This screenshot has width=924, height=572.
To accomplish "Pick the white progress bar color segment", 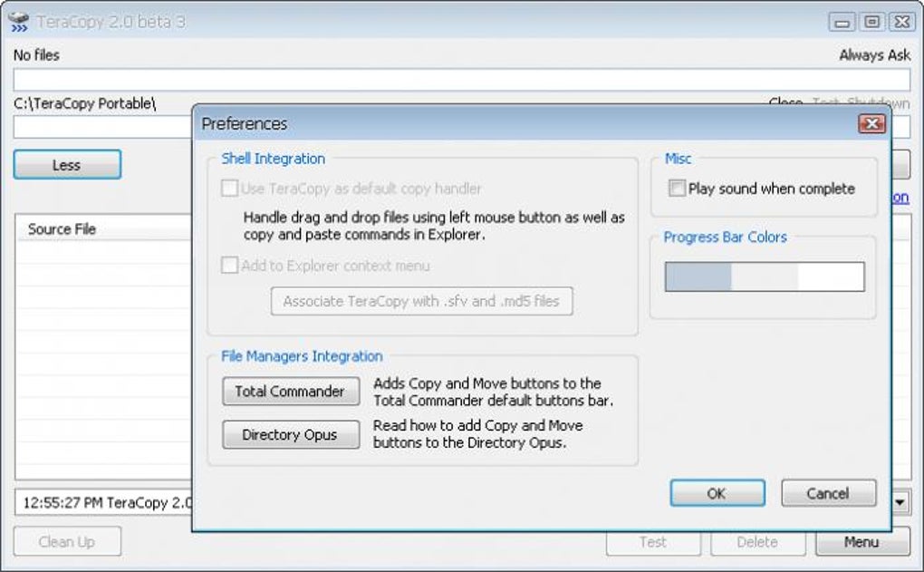I will click(831, 276).
